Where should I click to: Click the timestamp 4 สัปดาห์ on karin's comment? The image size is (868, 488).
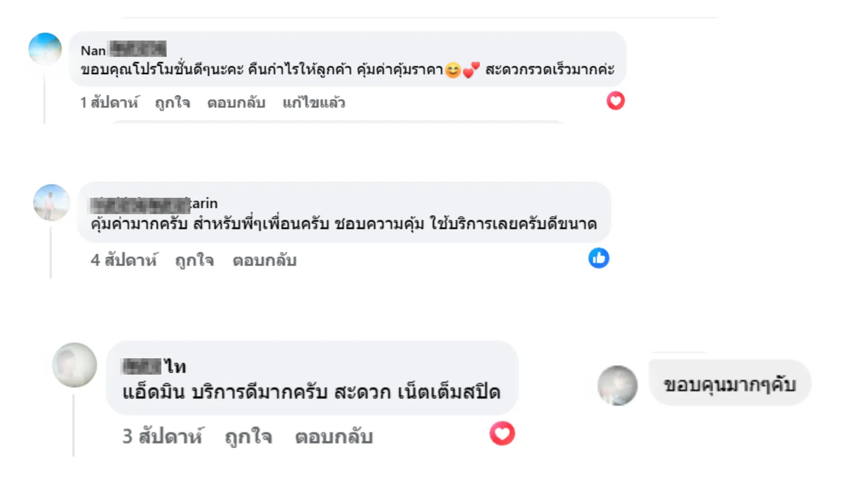[124, 260]
